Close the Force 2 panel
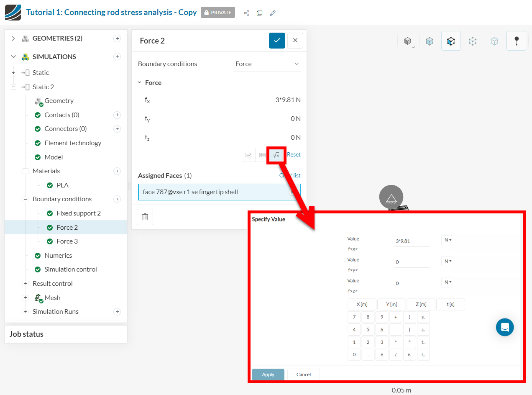The width and height of the screenshot is (532, 395). pyautogui.click(x=295, y=41)
